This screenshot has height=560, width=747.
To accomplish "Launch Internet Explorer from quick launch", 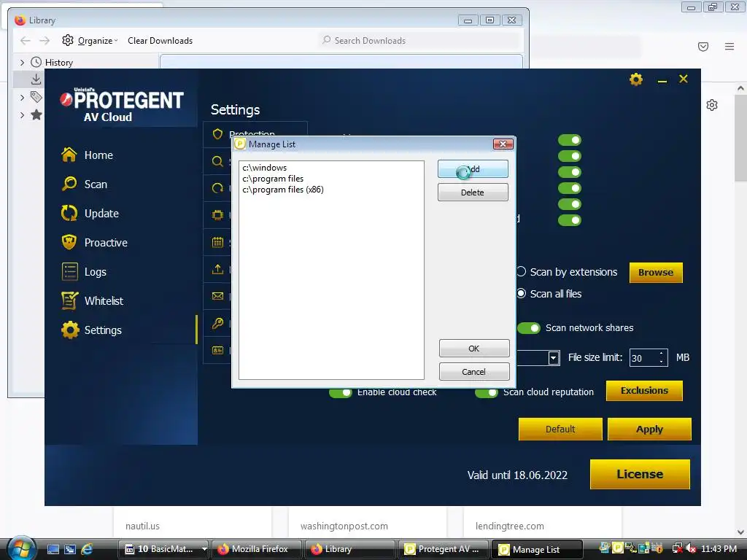I will (88, 549).
